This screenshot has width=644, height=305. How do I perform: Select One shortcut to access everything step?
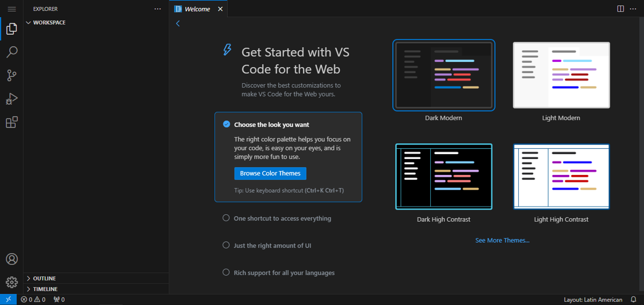pyautogui.click(x=282, y=218)
